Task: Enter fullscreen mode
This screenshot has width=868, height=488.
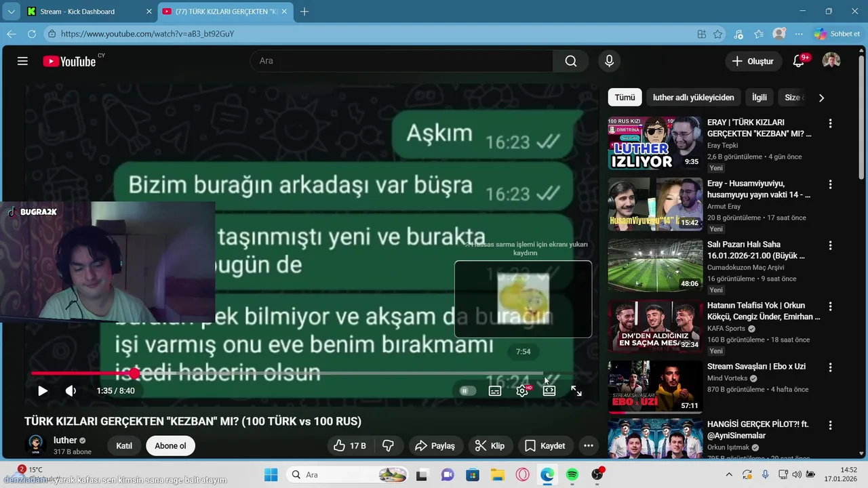Action: coord(576,390)
